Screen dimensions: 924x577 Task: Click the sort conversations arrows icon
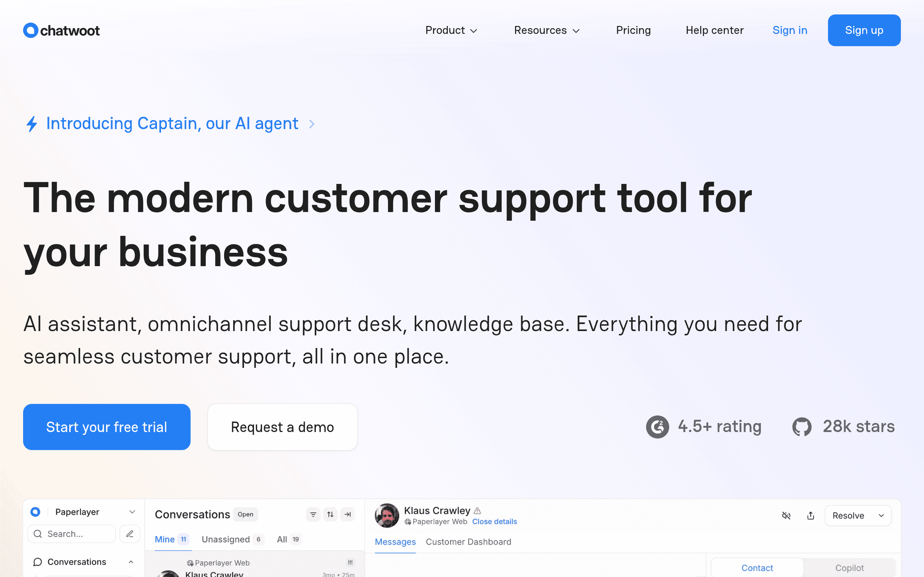tap(330, 514)
